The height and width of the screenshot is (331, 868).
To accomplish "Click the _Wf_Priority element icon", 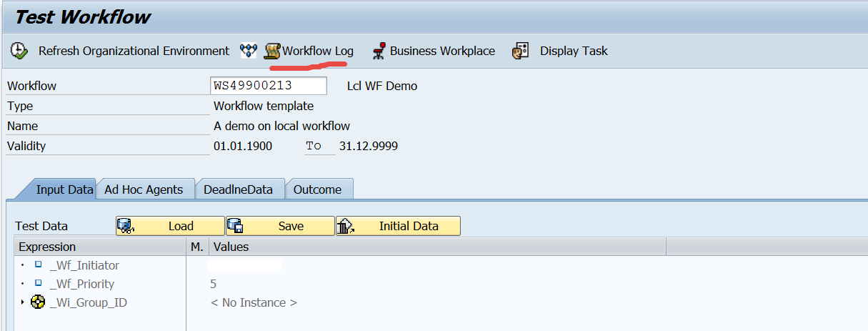I will coord(39,283).
